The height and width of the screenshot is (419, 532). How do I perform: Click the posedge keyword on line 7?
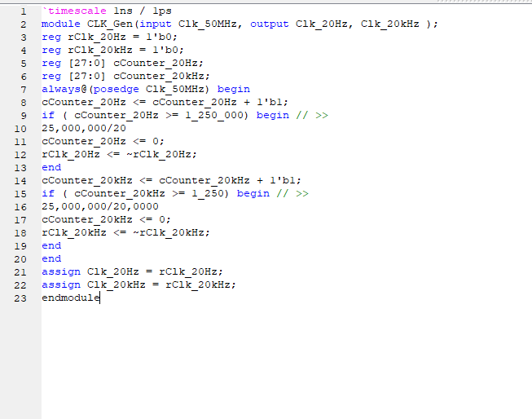116,90
